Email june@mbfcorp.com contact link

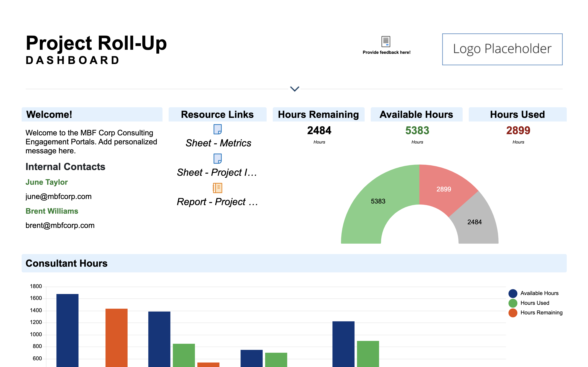pos(58,196)
